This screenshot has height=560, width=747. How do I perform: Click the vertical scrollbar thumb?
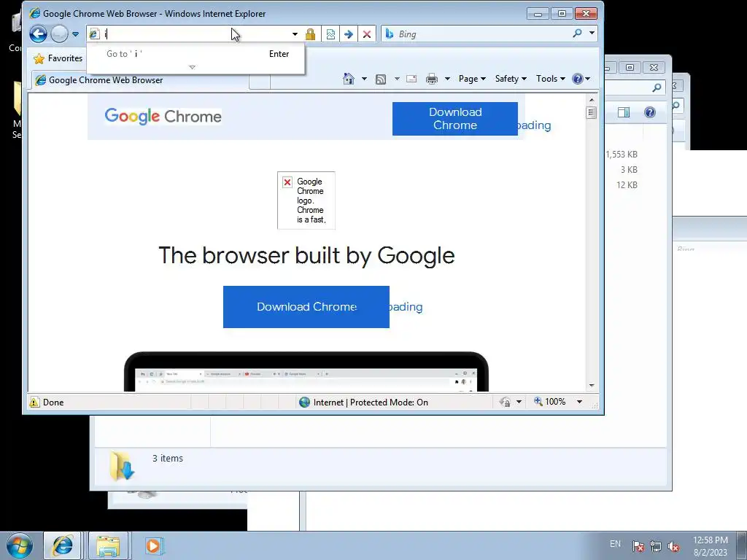click(x=592, y=112)
